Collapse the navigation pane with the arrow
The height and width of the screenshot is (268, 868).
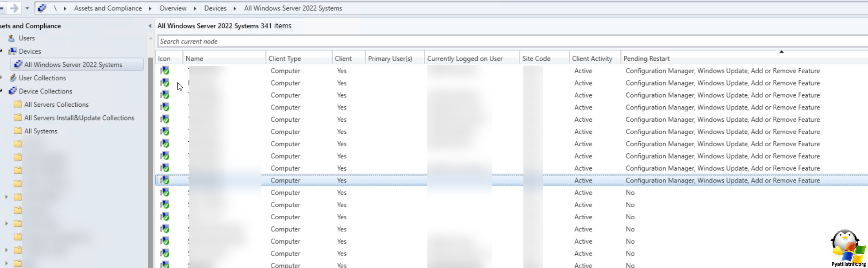(150, 26)
